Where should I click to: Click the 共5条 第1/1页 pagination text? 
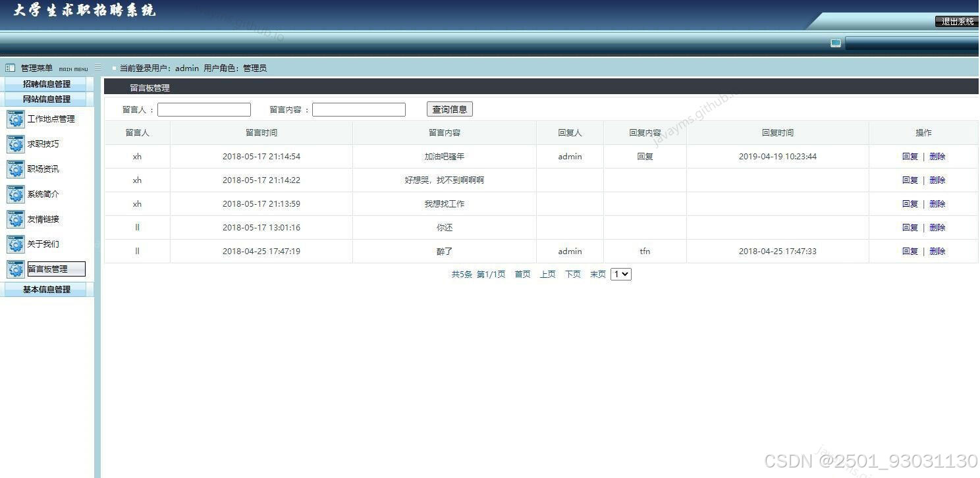478,275
